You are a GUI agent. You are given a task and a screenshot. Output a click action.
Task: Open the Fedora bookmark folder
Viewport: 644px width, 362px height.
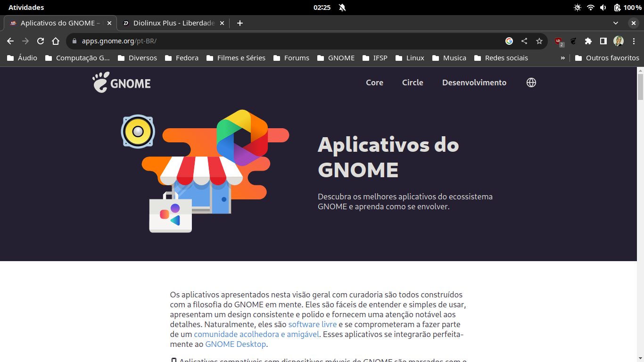click(x=182, y=58)
